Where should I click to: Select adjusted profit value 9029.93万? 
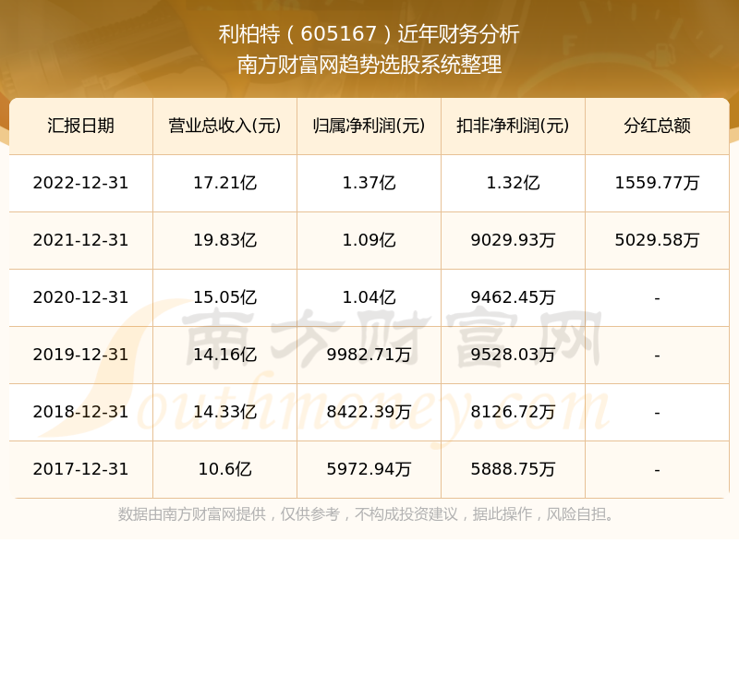click(513, 240)
